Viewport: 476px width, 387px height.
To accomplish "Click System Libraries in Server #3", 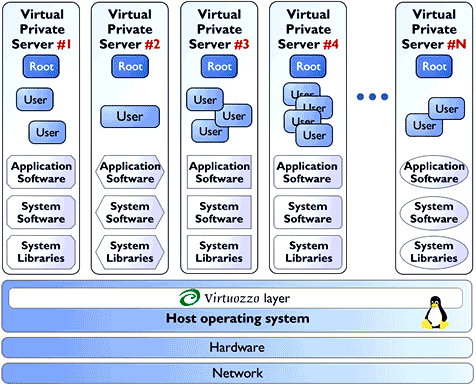I will click(x=219, y=252).
